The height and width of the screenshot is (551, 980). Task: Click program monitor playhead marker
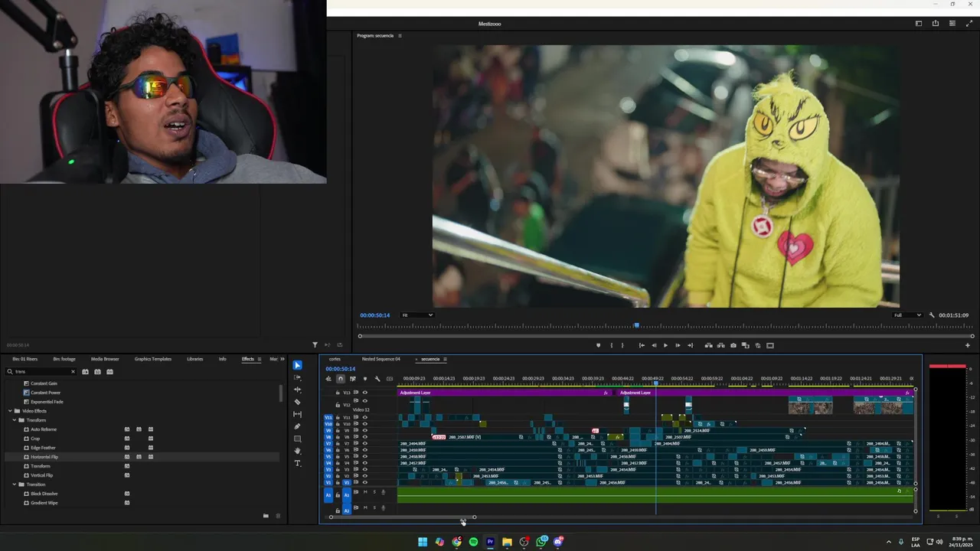point(636,325)
